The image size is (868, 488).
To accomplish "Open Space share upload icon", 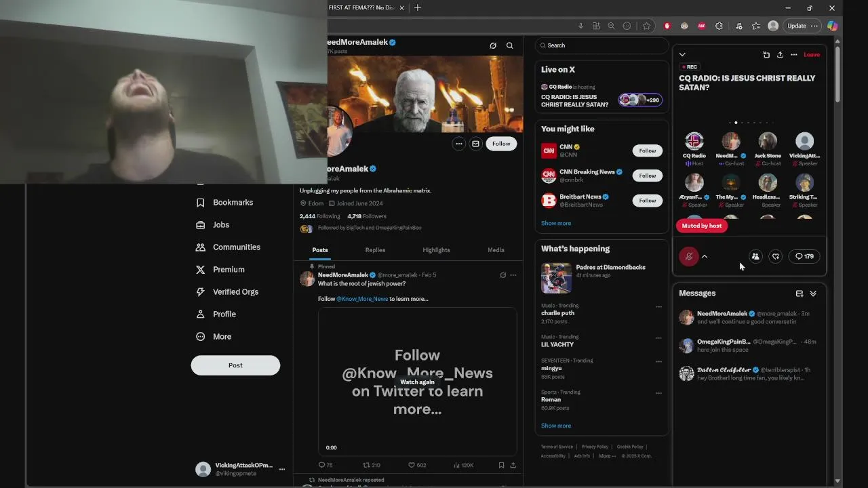I will [780, 55].
